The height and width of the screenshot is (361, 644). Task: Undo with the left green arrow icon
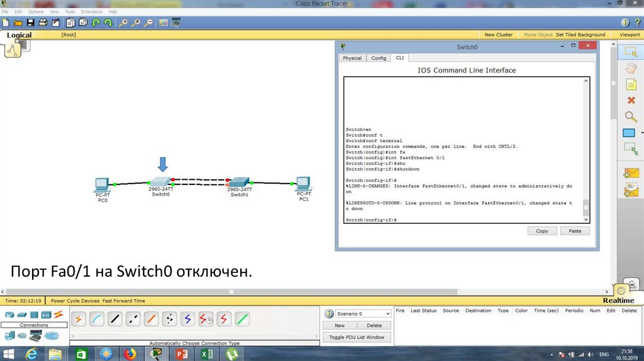[x=96, y=23]
